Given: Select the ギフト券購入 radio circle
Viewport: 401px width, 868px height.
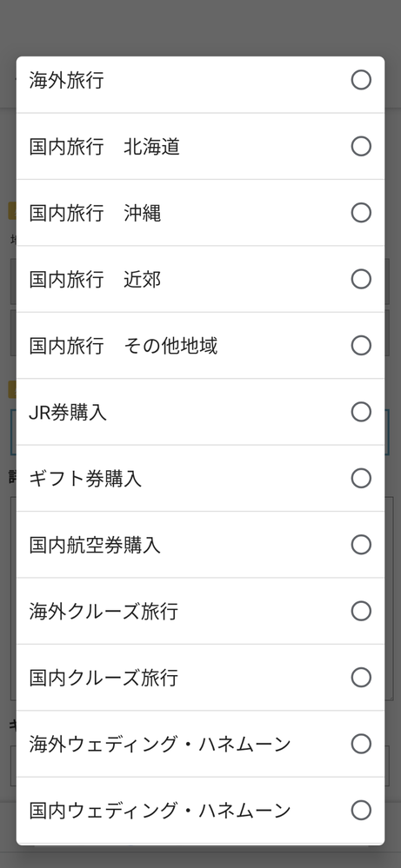Looking at the screenshot, I should tap(361, 478).
